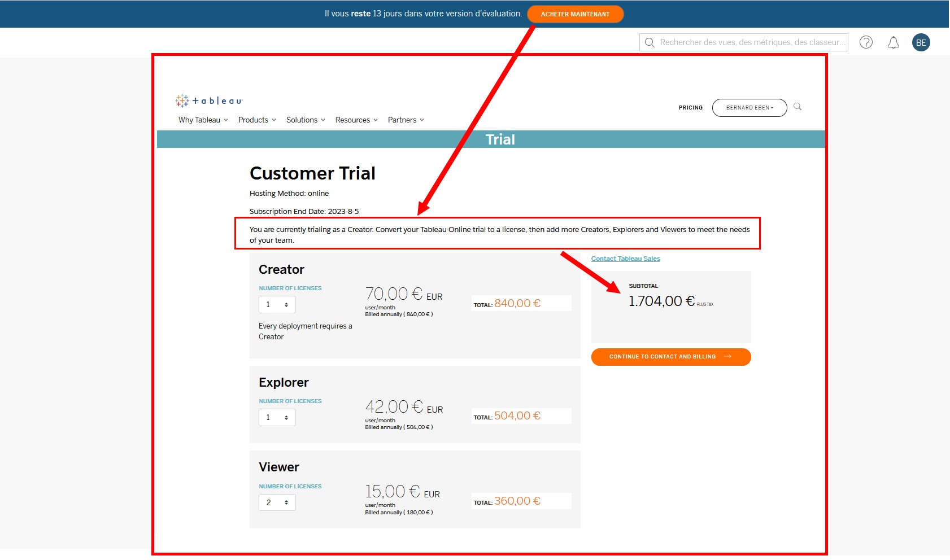950x560 pixels.
Task: Open the help question mark icon
Action: 866,42
